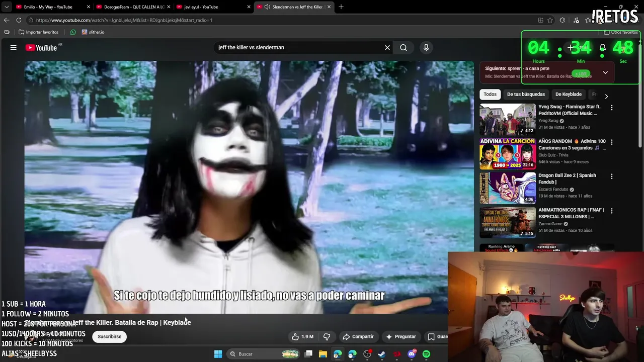Open the YouTube hamburger guide menu

tap(14, 48)
